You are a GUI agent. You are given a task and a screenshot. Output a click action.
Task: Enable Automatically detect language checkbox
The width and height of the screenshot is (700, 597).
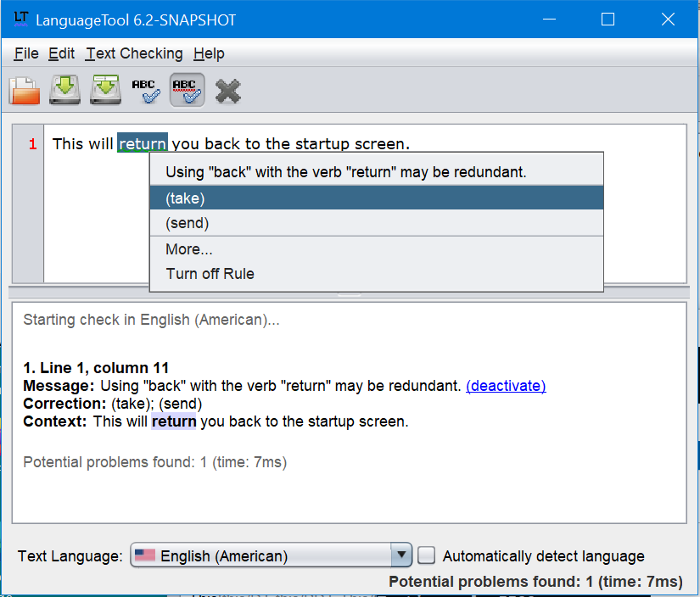[x=426, y=555]
